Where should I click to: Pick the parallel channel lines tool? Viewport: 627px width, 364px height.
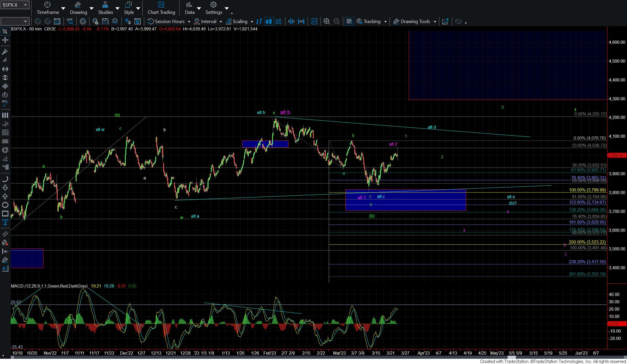pos(5,86)
